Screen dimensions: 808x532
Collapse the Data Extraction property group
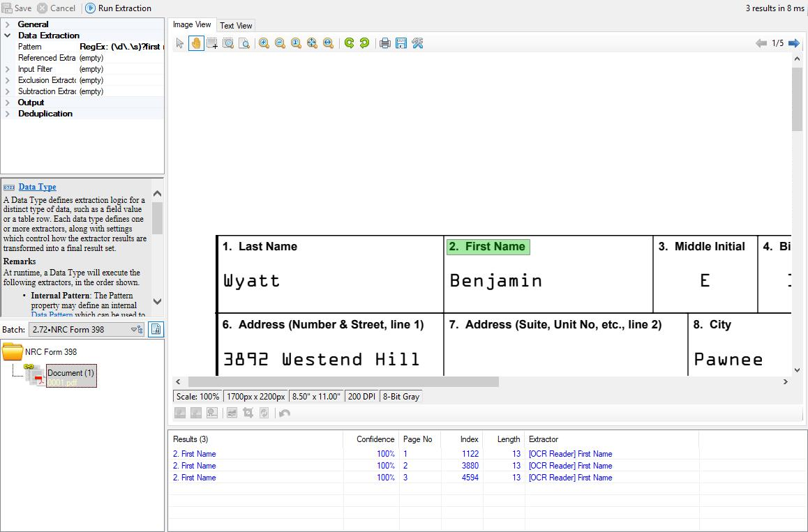coord(8,36)
